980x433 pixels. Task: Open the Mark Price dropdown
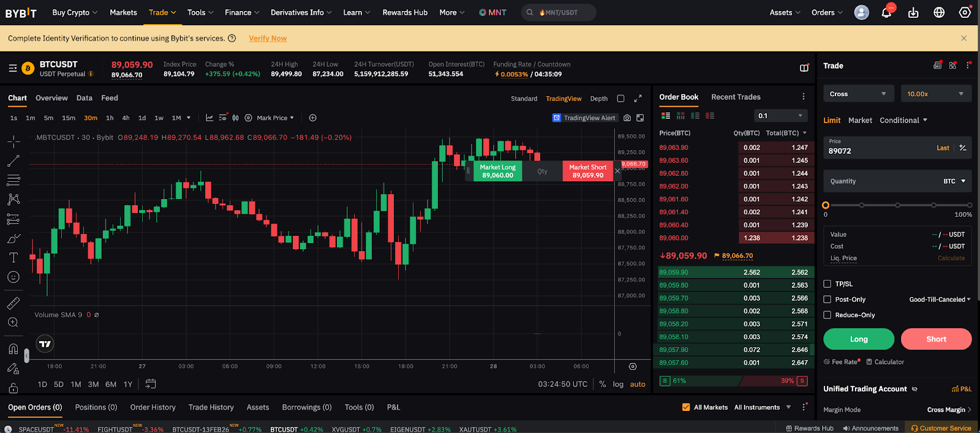point(275,118)
